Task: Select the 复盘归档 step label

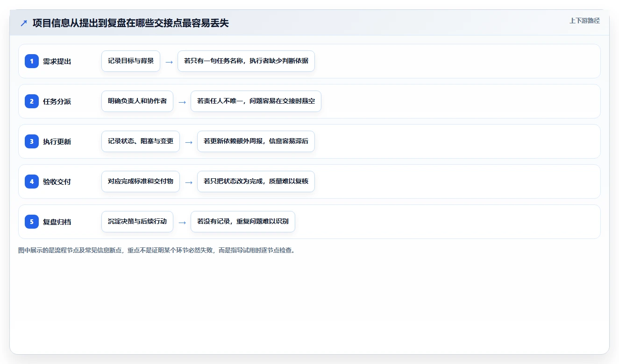Action: pyautogui.click(x=57, y=222)
